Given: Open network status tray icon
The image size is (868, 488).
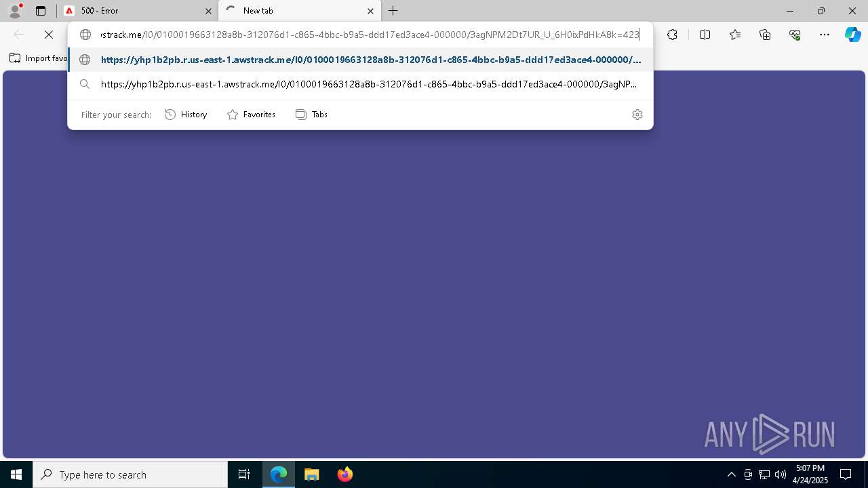Looking at the screenshot, I should (x=764, y=474).
